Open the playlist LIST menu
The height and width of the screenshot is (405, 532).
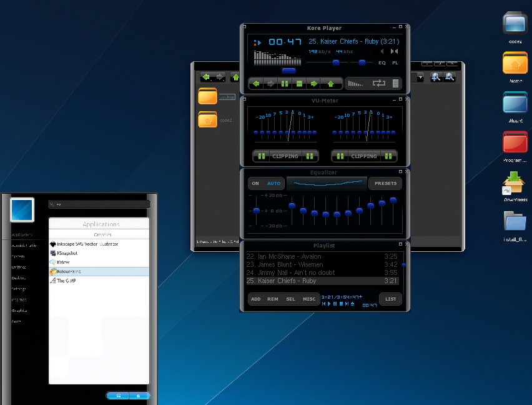pos(390,299)
